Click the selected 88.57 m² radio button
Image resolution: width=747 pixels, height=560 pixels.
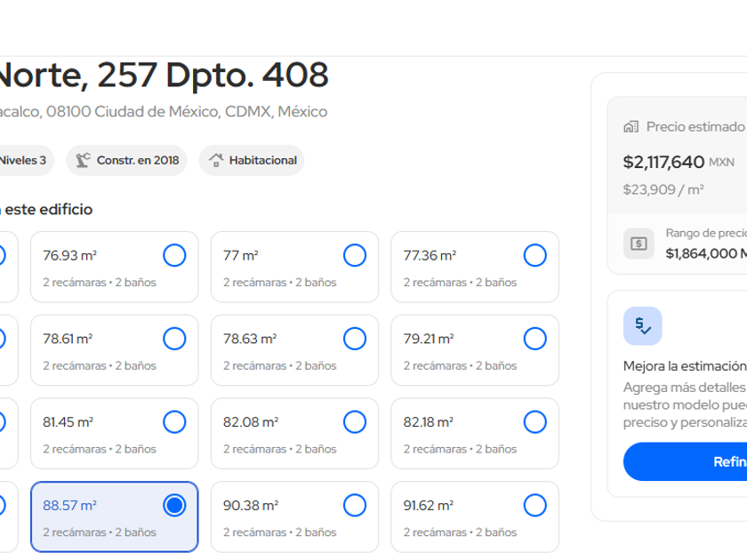coord(174,506)
